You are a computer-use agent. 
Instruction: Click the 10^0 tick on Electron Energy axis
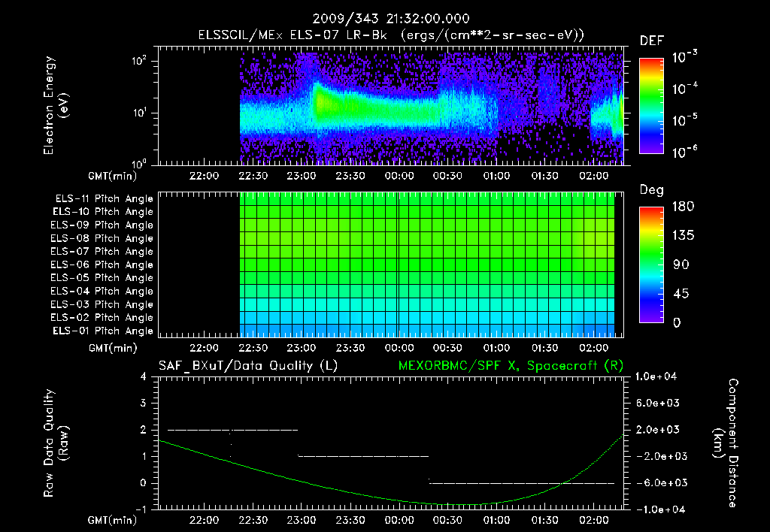click(139, 164)
